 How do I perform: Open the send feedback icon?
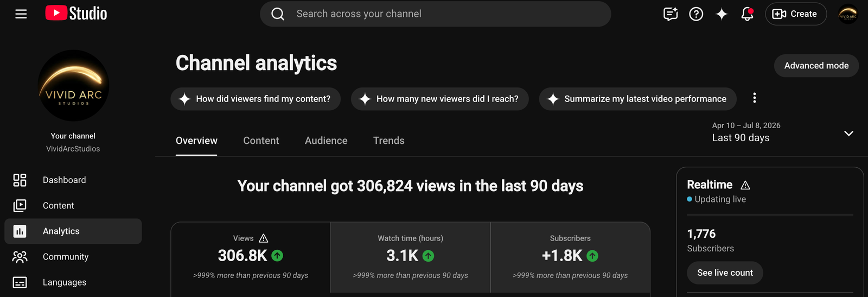point(671,14)
